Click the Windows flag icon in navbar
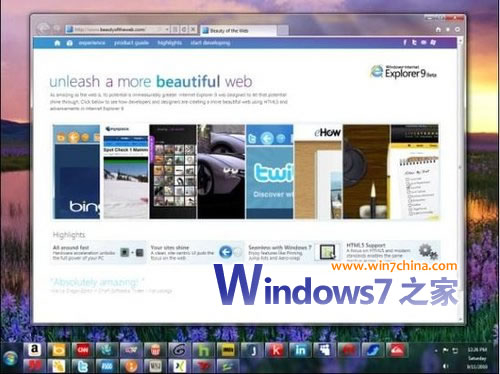 (433, 43)
